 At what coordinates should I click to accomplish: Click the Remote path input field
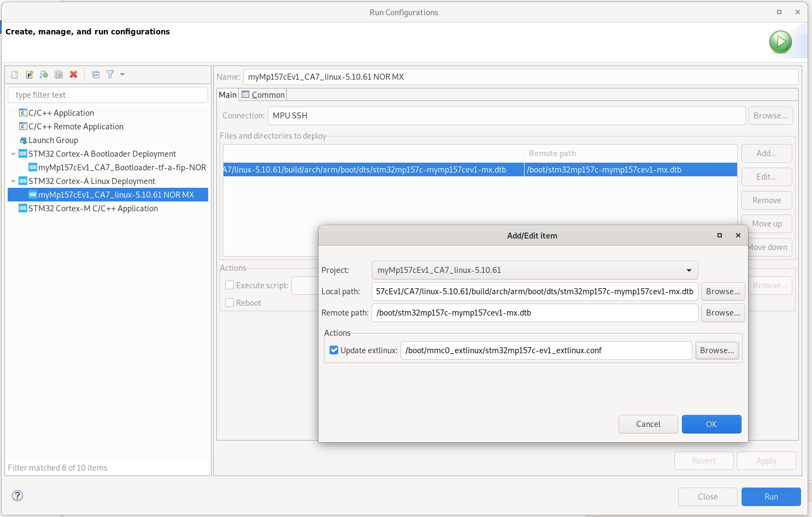coord(534,313)
